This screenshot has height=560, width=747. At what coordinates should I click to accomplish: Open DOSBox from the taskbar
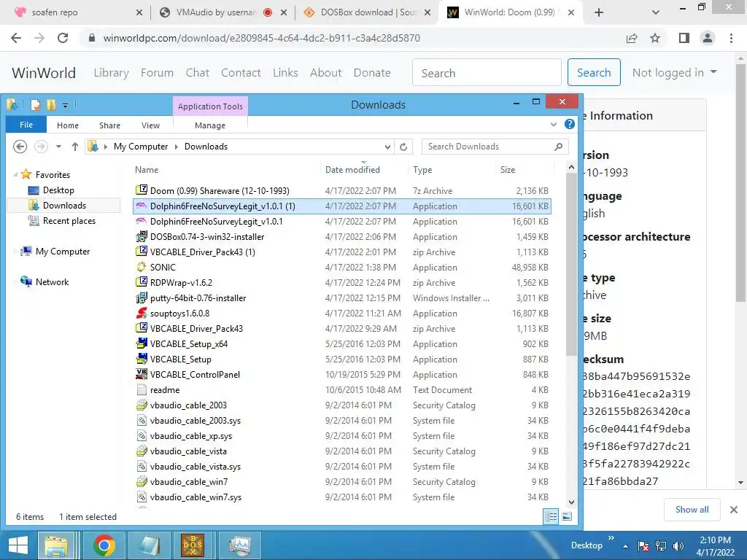(193, 545)
